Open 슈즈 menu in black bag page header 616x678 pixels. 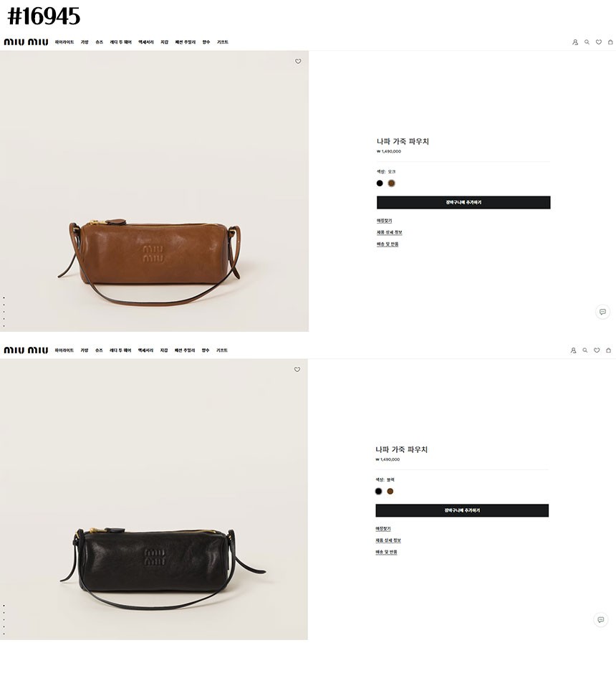pyautogui.click(x=99, y=350)
